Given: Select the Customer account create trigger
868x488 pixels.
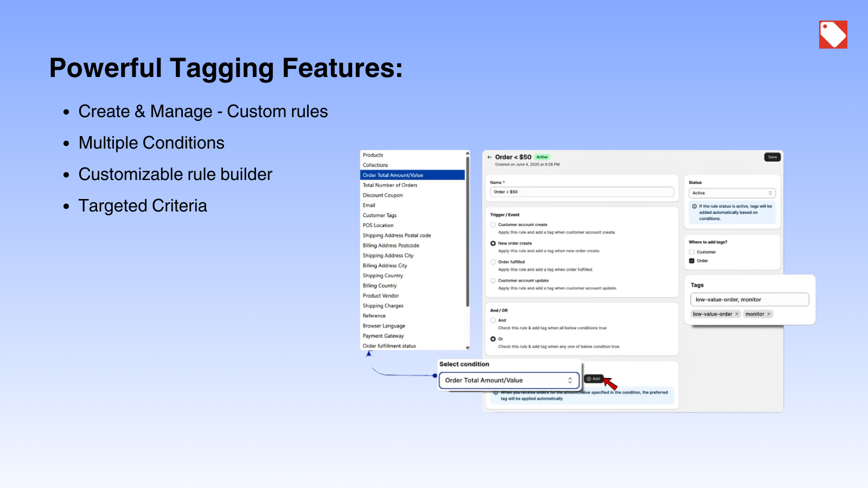Looking at the screenshot, I should point(493,225).
